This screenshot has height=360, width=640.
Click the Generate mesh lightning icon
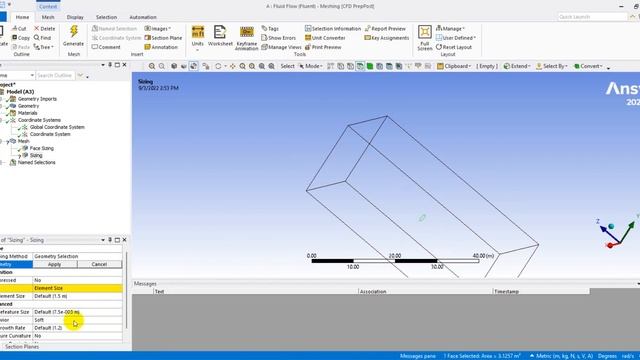(73, 36)
